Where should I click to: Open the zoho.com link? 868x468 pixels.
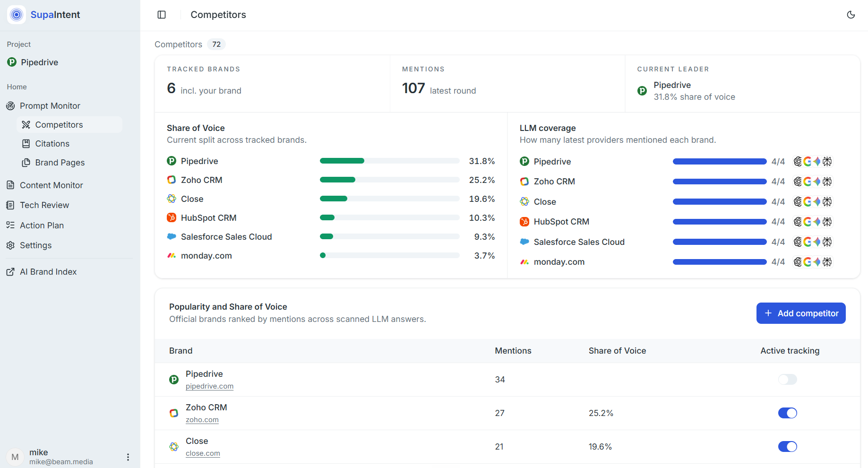[202, 420]
